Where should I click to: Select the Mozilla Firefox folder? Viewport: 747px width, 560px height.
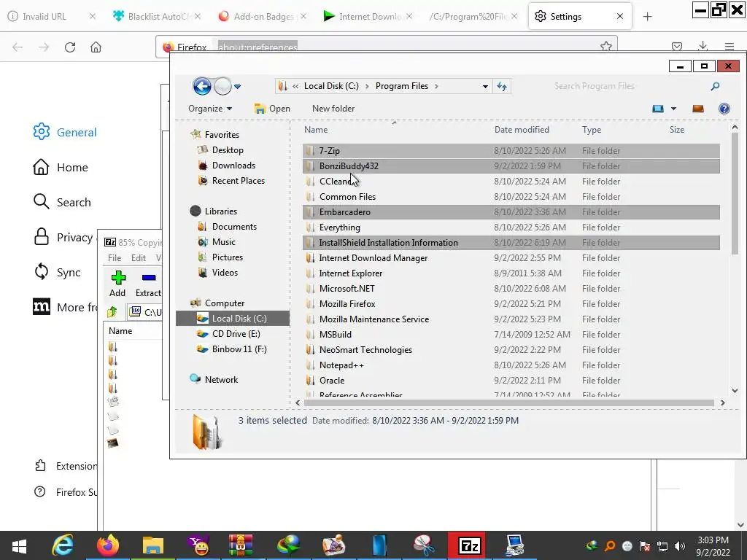(x=511, y=304)
